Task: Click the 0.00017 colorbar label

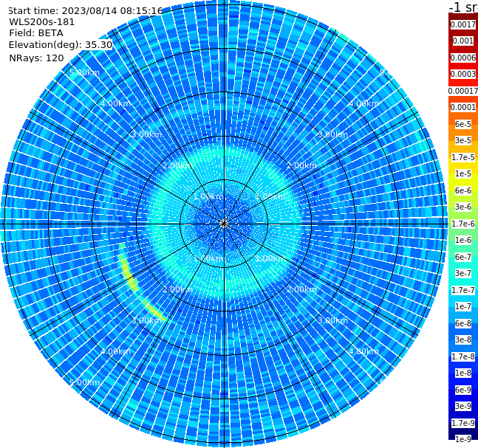Action: pos(463,91)
